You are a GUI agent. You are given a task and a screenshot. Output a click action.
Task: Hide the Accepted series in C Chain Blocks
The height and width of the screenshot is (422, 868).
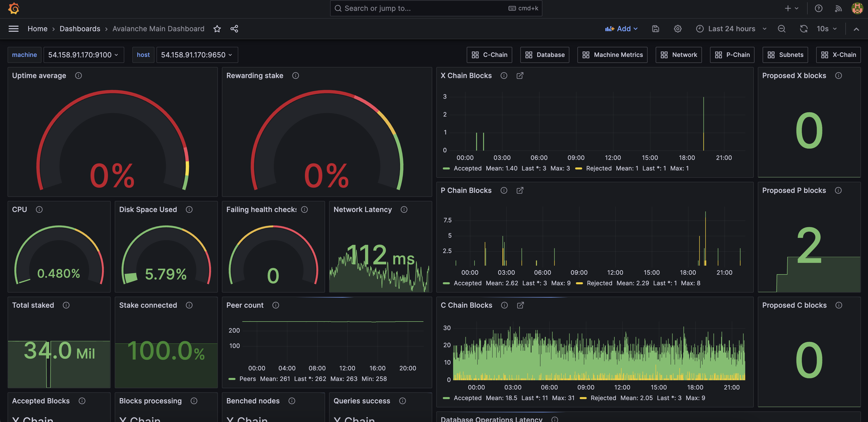coord(468,398)
